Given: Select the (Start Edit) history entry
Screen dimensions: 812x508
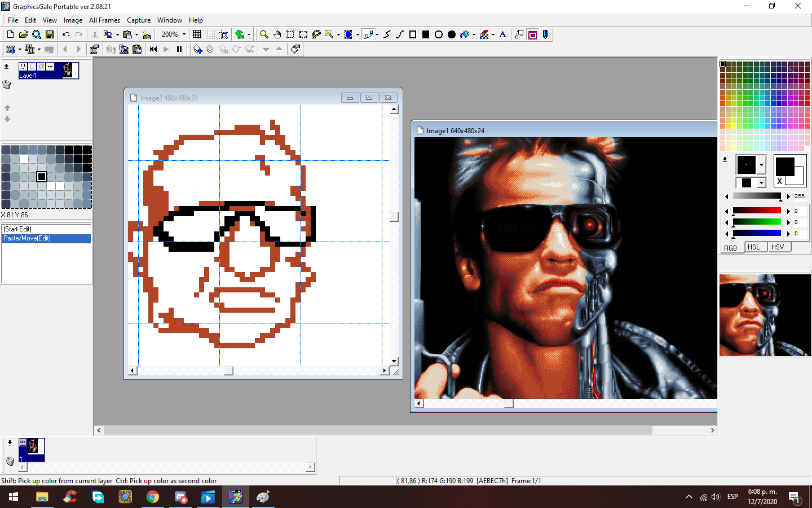Looking at the screenshot, I should (x=47, y=229).
